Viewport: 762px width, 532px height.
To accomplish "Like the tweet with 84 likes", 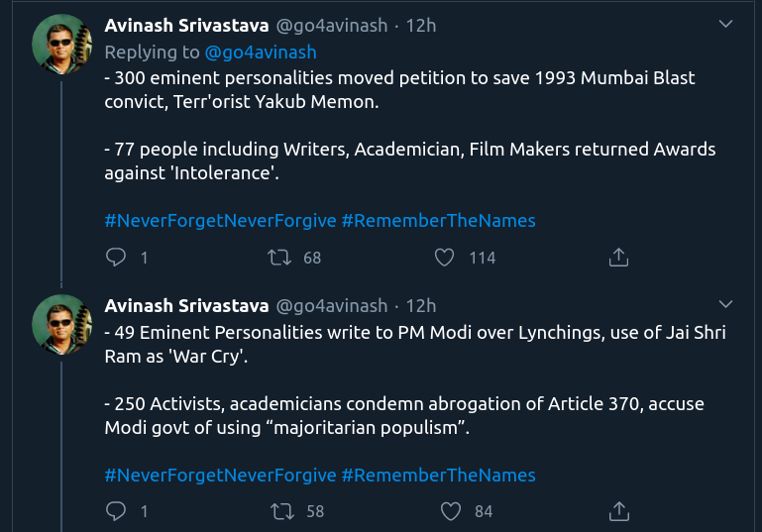I will (x=451, y=511).
